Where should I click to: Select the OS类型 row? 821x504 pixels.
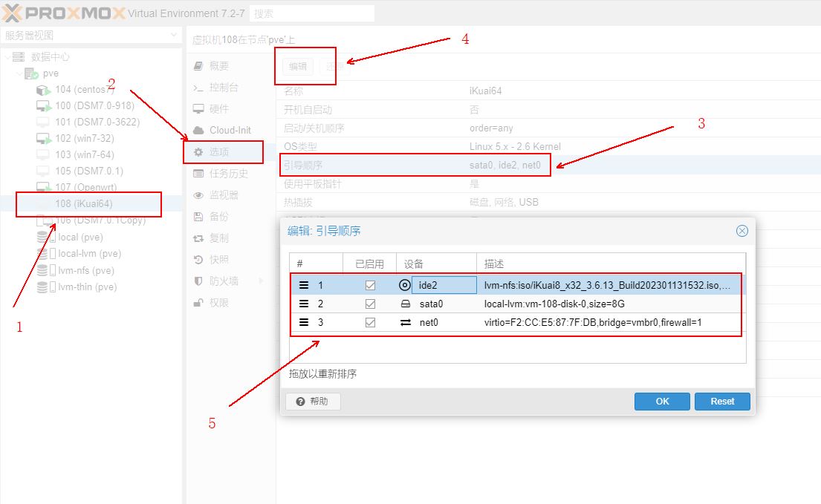pos(548,146)
